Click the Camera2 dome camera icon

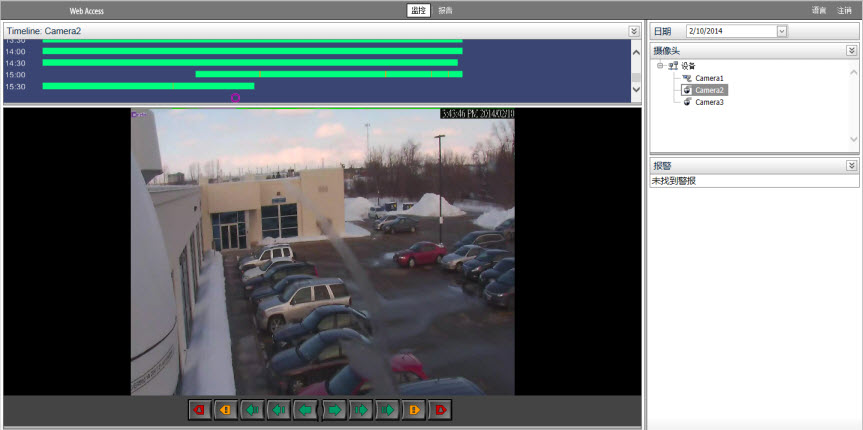tap(687, 90)
